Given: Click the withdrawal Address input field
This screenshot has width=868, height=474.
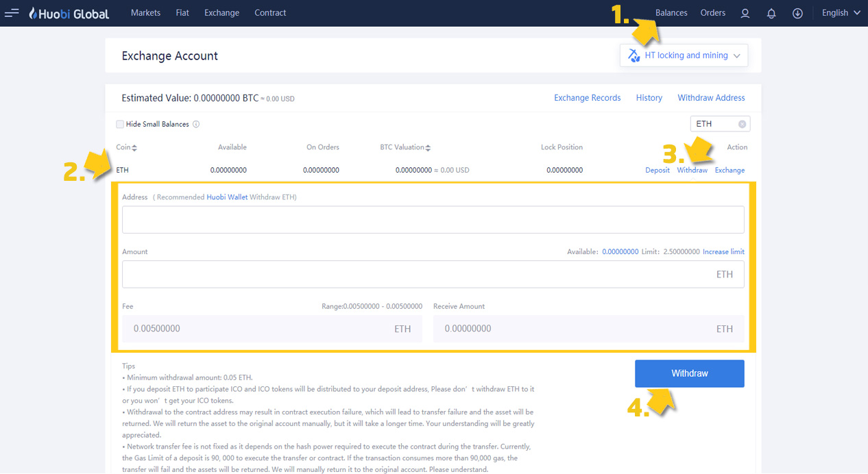Looking at the screenshot, I should coord(433,219).
